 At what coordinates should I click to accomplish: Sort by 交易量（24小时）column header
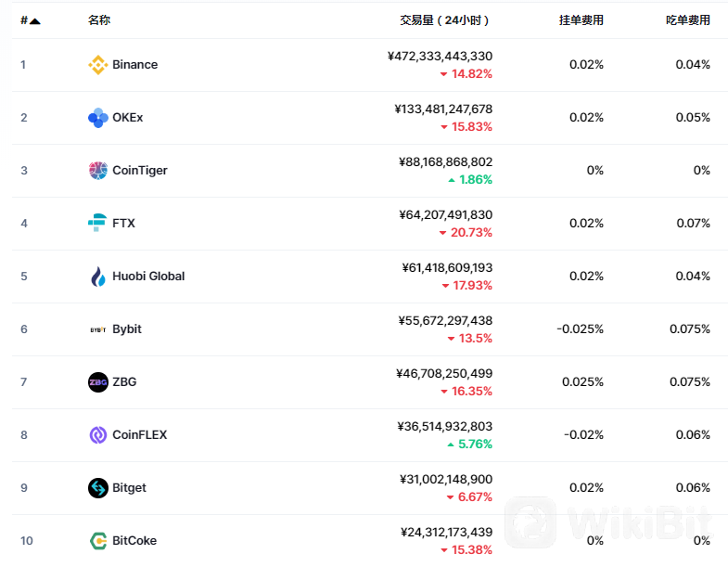point(445,20)
